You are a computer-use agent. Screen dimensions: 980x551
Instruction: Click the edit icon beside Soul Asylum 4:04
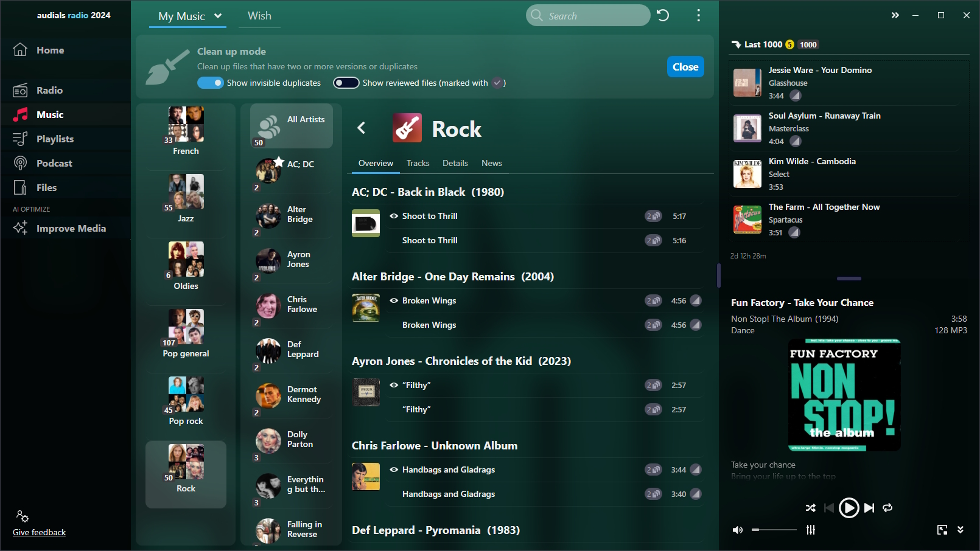pos(796,141)
